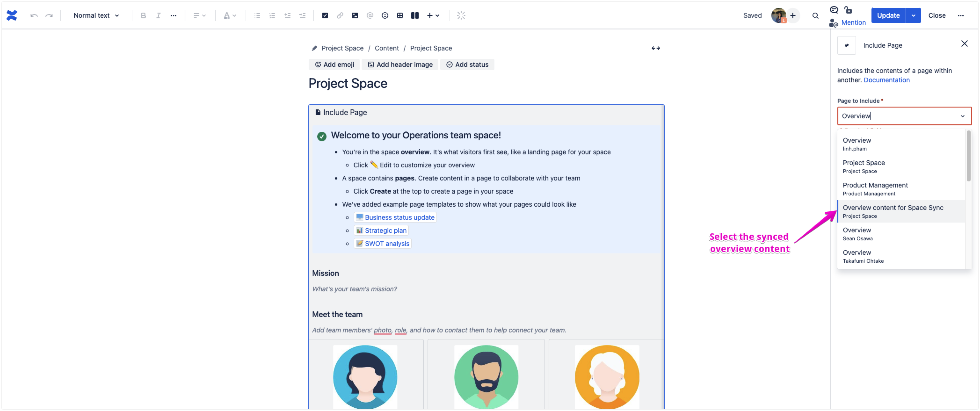
Task: Select Overview content for Space Sync option
Action: click(x=893, y=211)
